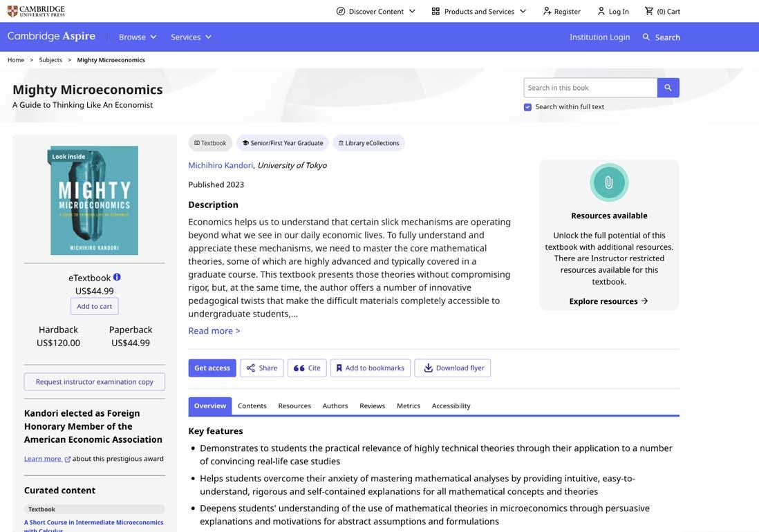Screen dimensions: 759x532
Task: Open the shopping cart icon
Action: point(649,10)
